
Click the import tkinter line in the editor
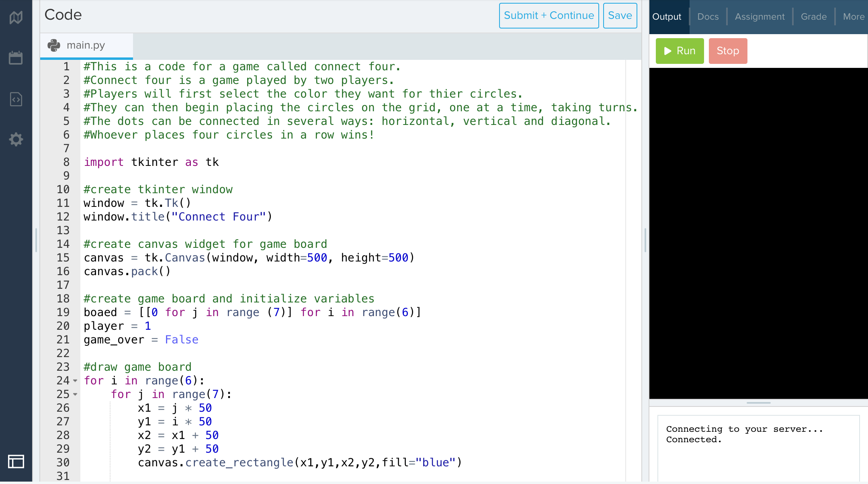coord(151,162)
